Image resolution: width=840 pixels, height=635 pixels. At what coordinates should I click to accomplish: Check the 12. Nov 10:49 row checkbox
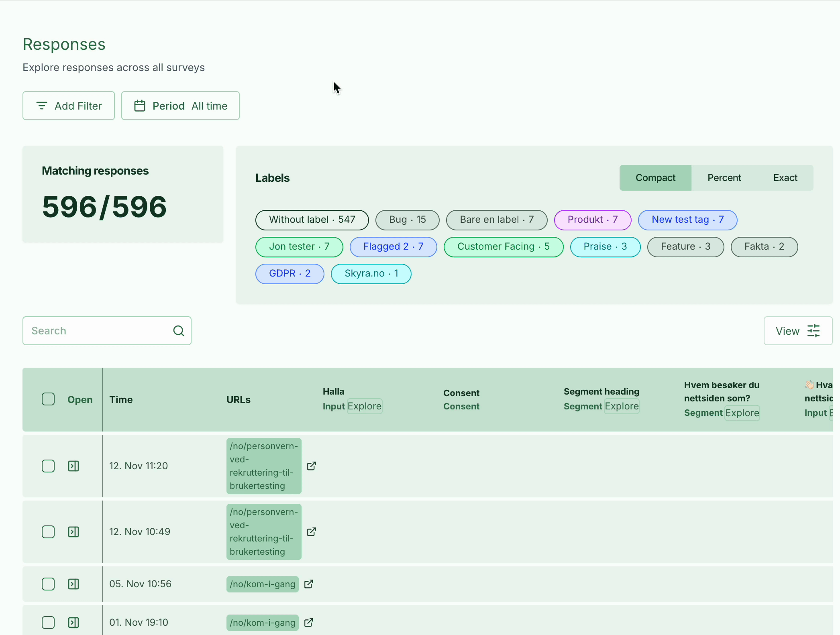[x=48, y=532]
